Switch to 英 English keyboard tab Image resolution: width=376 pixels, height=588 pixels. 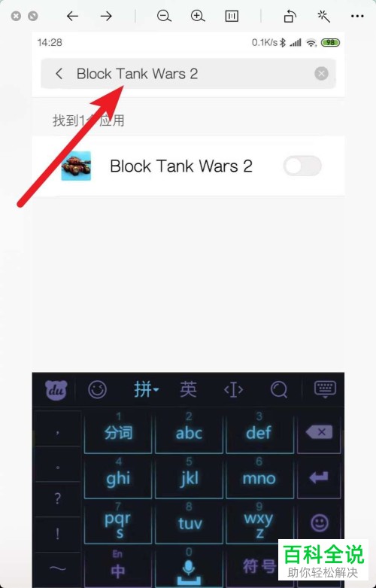pos(188,390)
